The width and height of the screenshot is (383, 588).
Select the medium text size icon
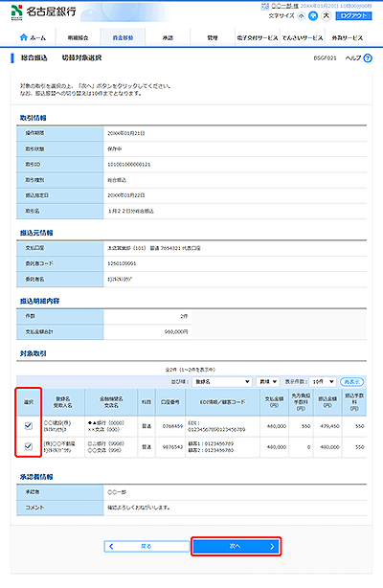[x=313, y=15]
